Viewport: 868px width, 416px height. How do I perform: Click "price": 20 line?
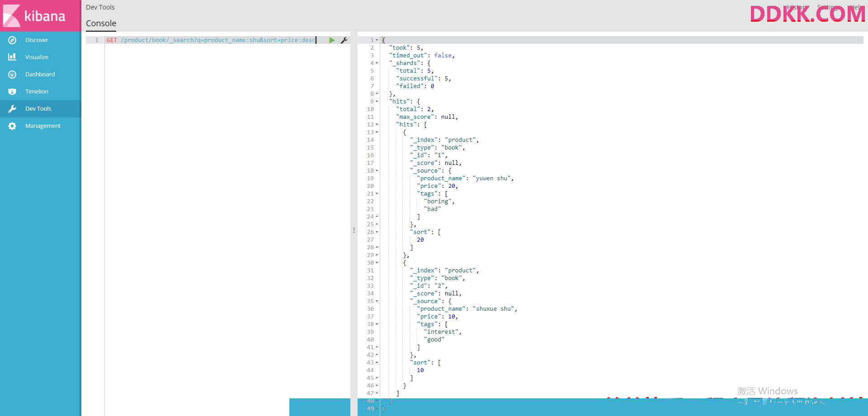tap(438, 186)
